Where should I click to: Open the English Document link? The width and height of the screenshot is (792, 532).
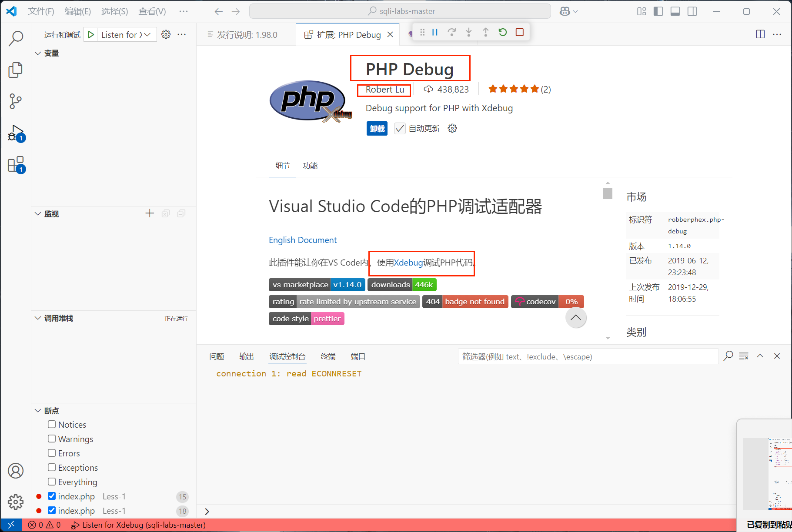(303, 240)
